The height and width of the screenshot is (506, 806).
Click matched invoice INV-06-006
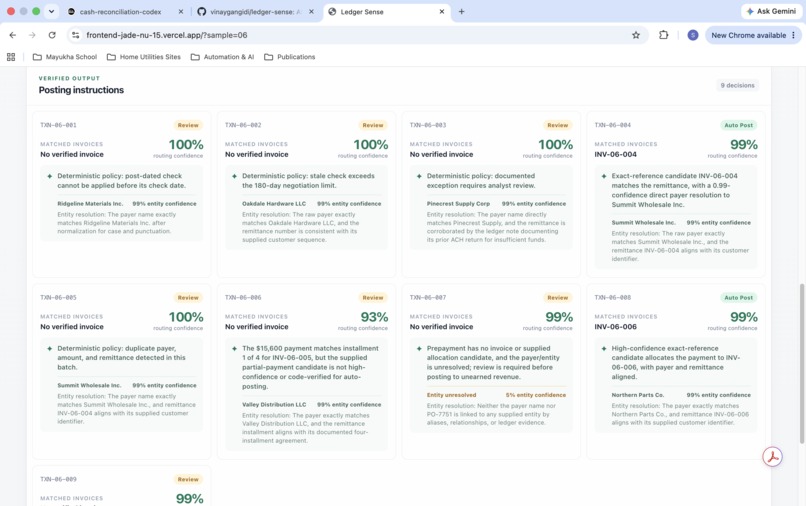[615, 327]
